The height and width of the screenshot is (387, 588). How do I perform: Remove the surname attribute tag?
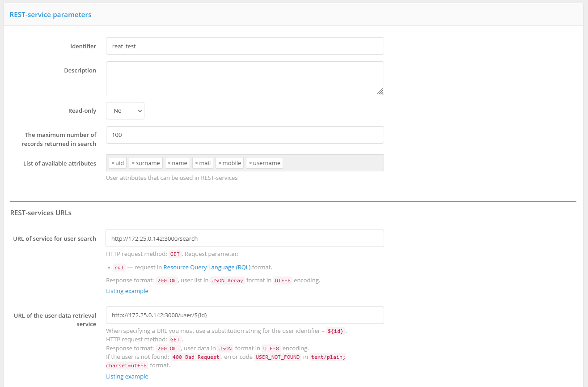[133, 163]
